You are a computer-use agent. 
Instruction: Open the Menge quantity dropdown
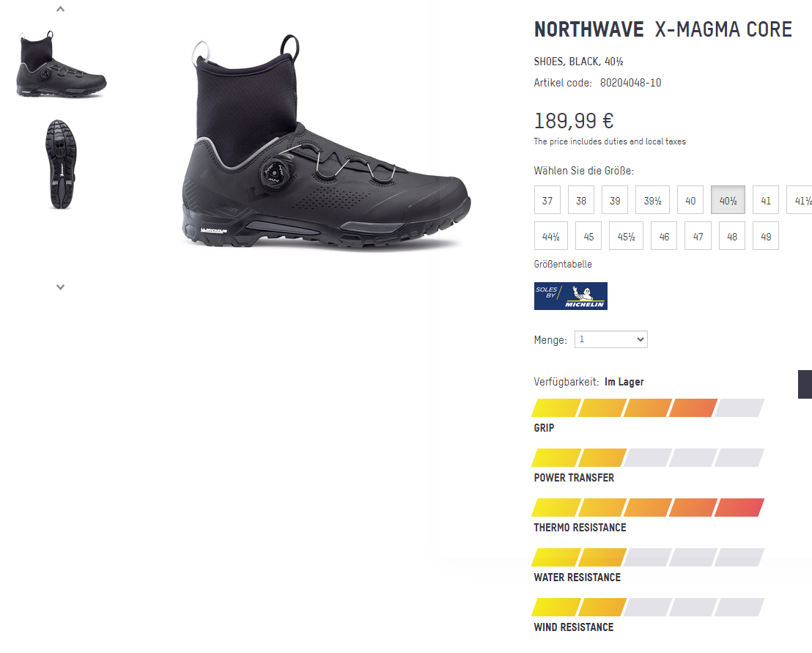coord(610,339)
